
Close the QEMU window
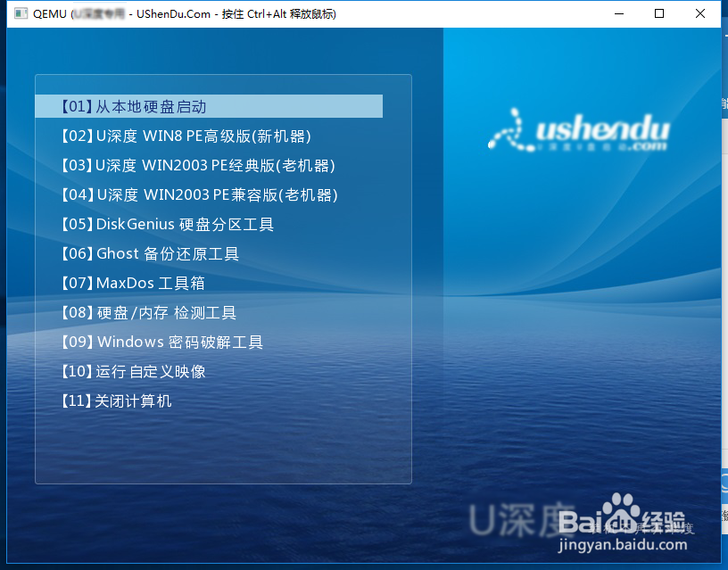(700, 14)
